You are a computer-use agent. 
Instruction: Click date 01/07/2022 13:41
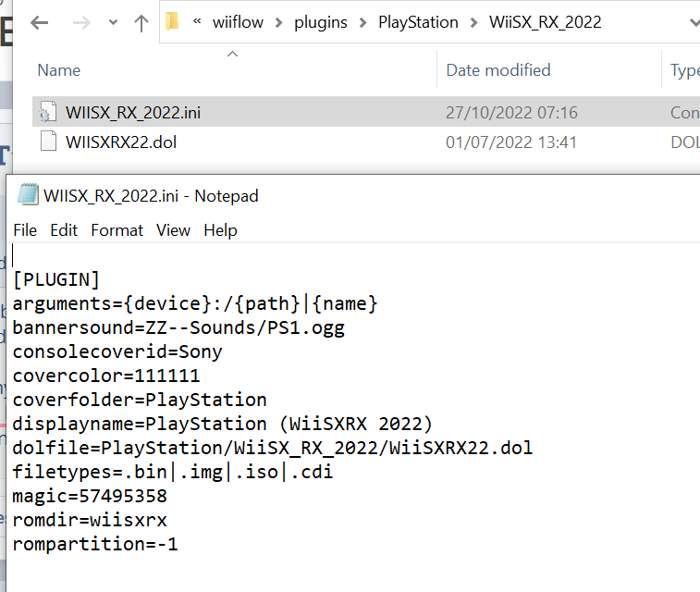[x=511, y=142]
